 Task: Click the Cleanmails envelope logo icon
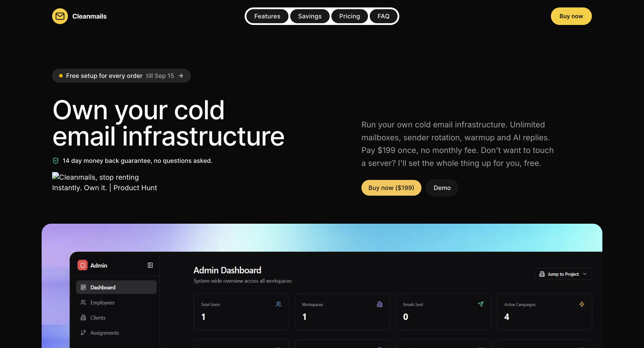click(x=60, y=16)
